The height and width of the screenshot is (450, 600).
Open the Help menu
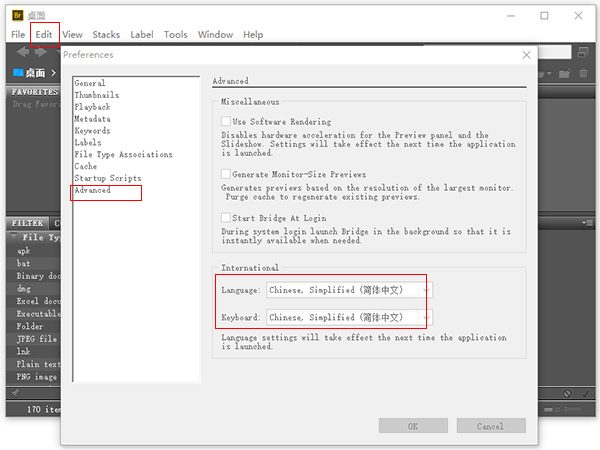point(253,35)
